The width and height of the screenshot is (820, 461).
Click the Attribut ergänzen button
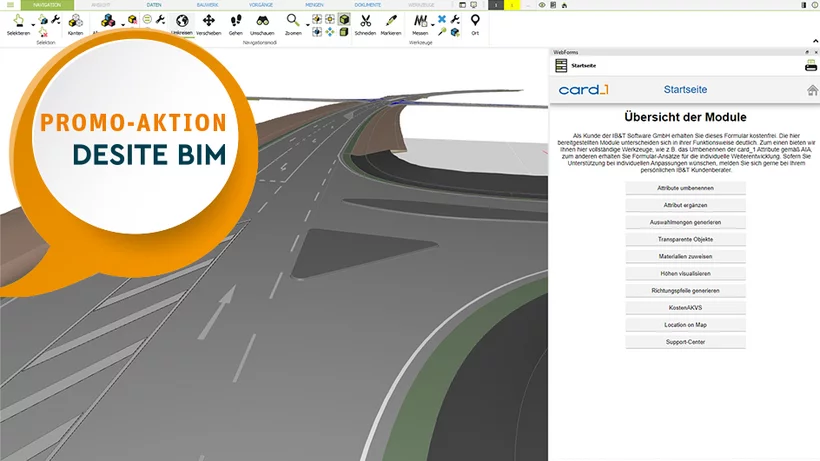tap(685, 205)
